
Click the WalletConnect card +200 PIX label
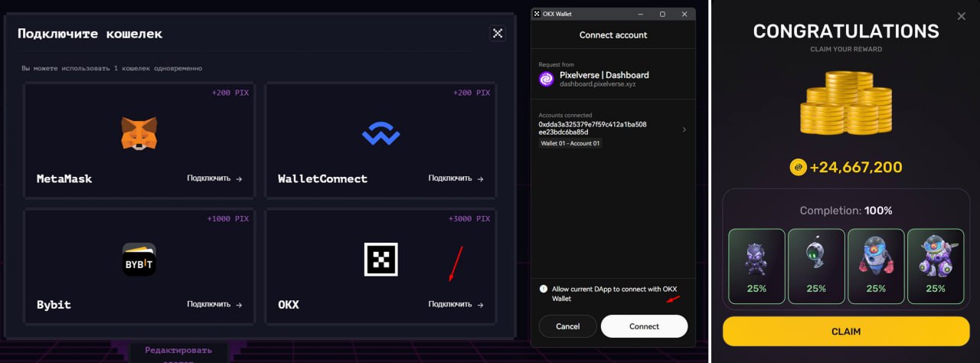(471, 93)
